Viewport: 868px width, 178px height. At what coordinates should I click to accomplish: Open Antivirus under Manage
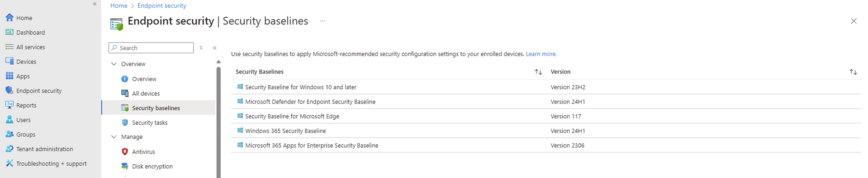144,151
